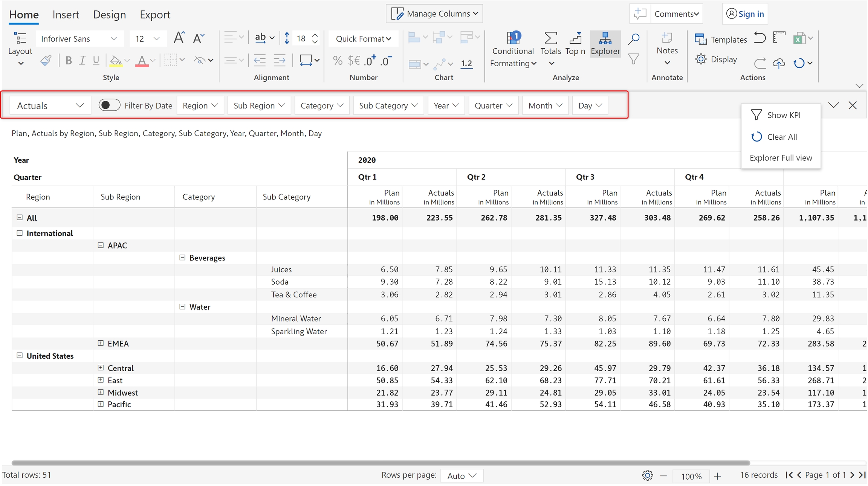Open the Quick Format dropdown

click(x=363, y=39)
